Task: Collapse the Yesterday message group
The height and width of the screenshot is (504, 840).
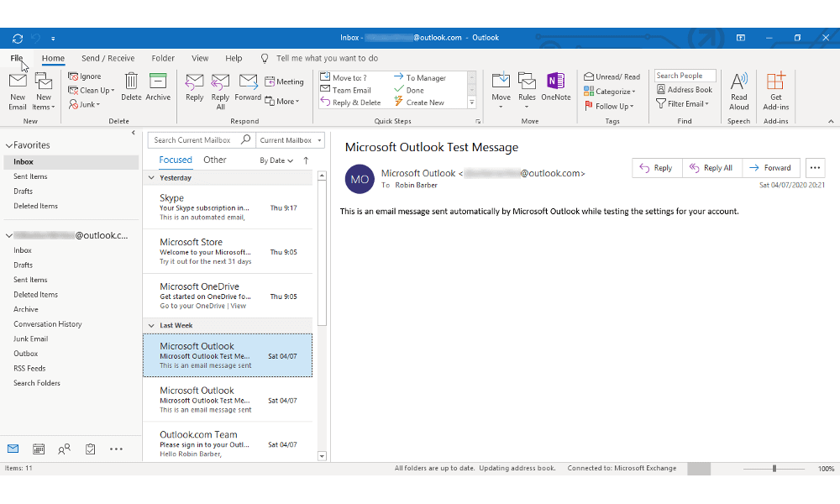Action: (151, 178)
